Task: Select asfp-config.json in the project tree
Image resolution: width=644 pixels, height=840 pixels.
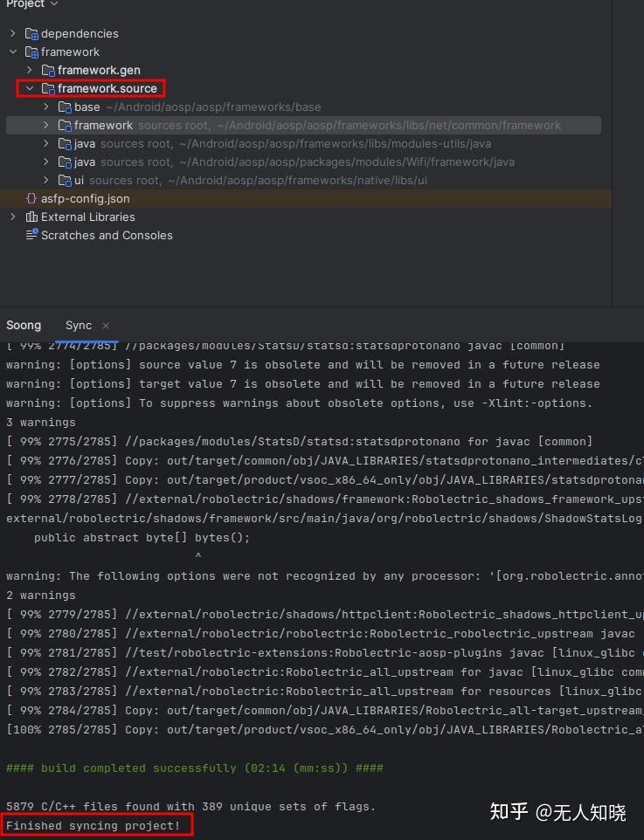Action: click(x=87, y=198)
